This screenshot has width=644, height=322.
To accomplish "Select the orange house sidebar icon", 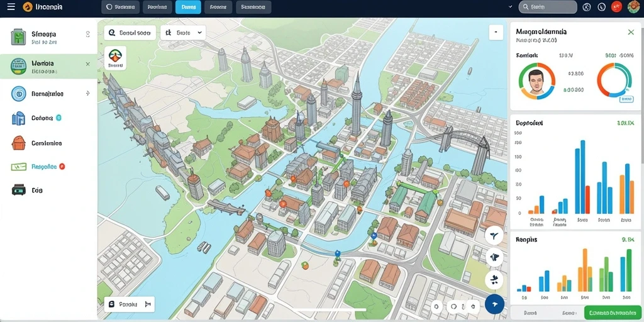I will click(x=18, y=143).
